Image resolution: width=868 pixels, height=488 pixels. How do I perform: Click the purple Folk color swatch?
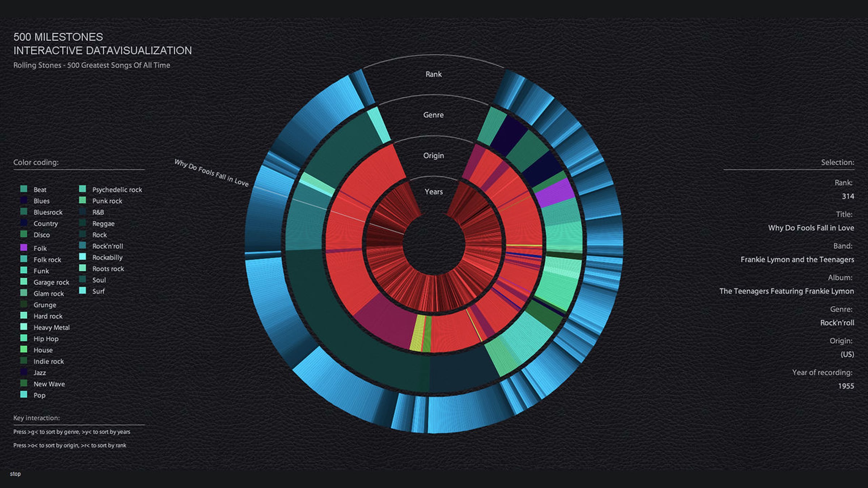(x=24, y=248)
